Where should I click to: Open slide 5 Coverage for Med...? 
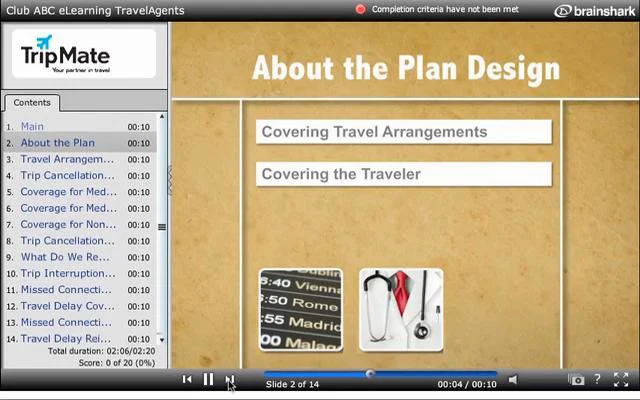69,192
